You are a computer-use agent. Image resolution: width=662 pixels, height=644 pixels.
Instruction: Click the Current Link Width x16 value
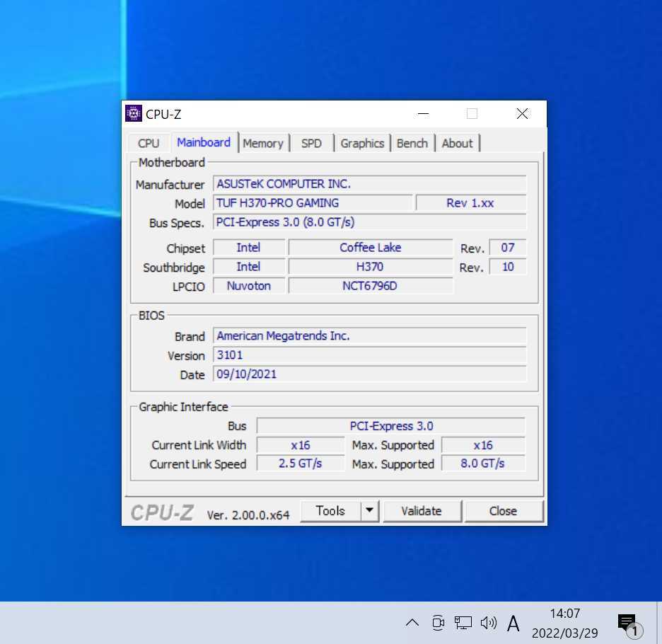click(x=301, y=445)
